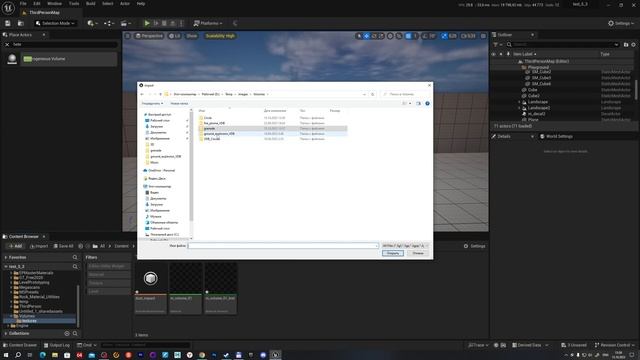Image resolution: width=640 pixels, height=360 pixels.
Task: Toggle grid snapping in viewport toolbar
Action: [x=408, y=36]
